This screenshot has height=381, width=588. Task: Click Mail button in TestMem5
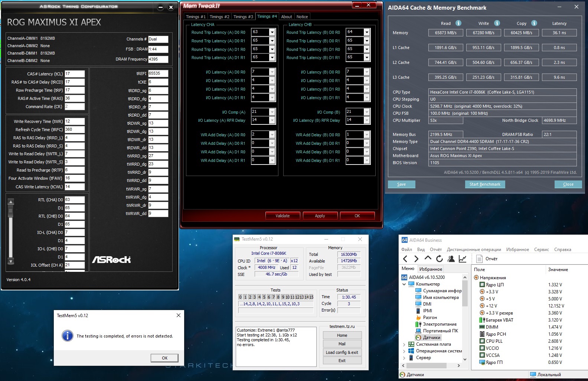tap(342, 344)
